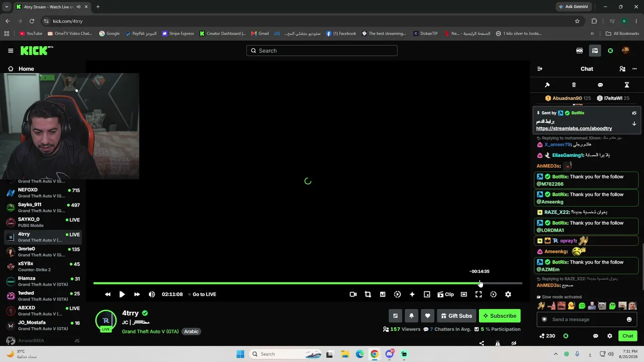This screenshot has width=644, height=362.
Task: Open the streamlabs.com/aboodtry link
Action: tap(574, 129)
